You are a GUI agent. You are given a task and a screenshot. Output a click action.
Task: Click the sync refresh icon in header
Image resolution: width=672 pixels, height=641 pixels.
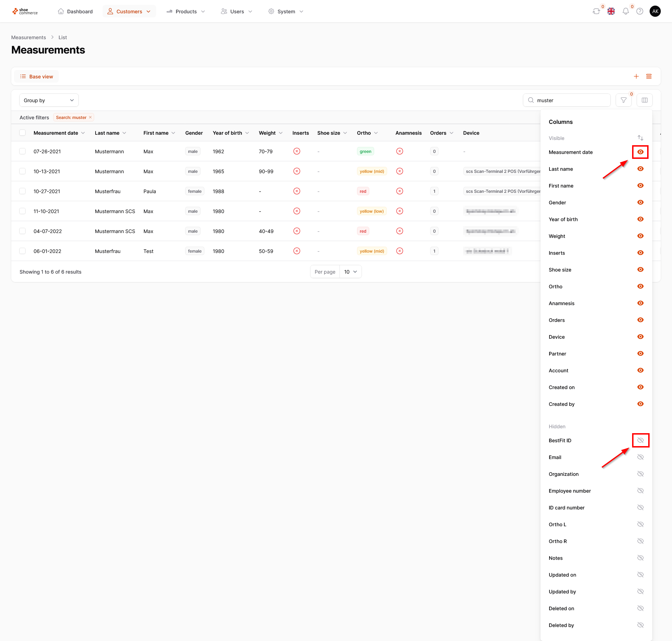(596, 12)
